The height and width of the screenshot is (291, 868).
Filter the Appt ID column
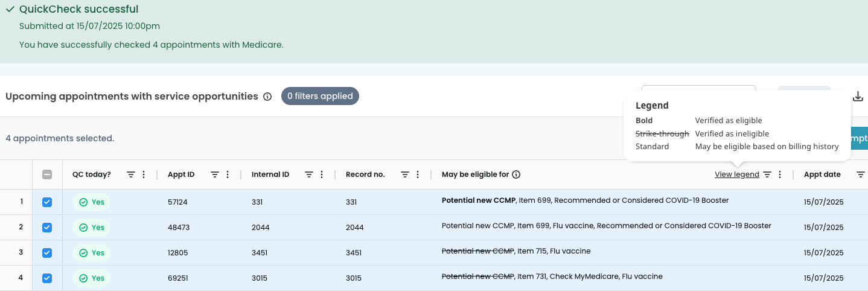[x=215, y=174]
